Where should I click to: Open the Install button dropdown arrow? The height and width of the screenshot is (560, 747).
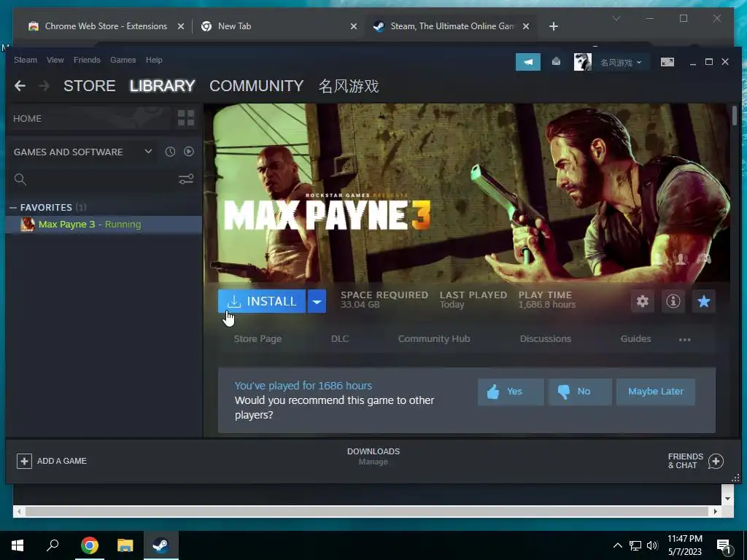pos(317,301)
